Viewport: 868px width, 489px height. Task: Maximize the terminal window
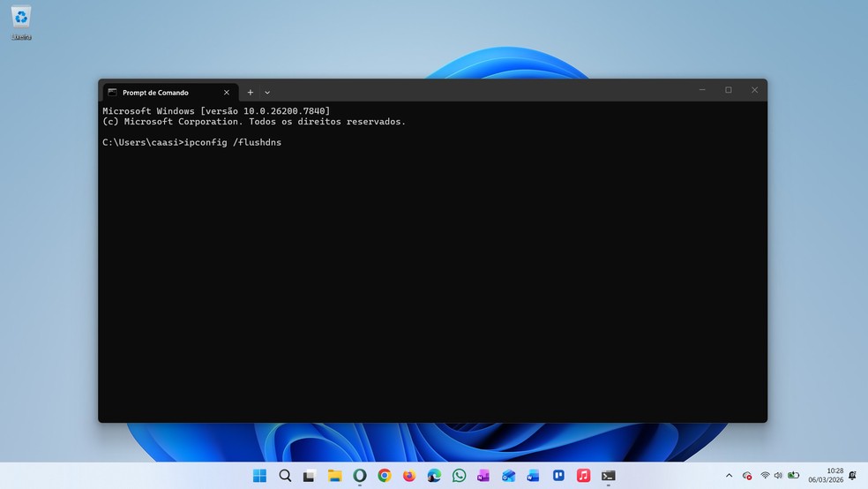729,90
